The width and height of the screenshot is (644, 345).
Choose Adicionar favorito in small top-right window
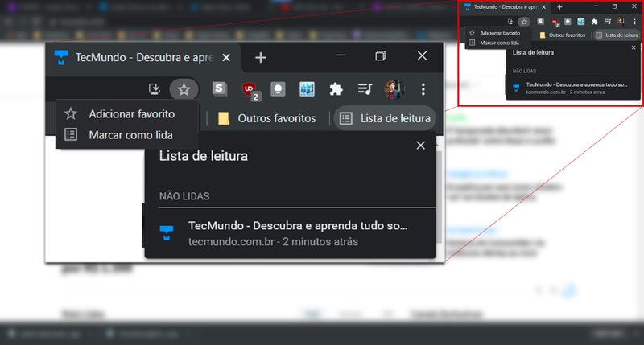496,33
